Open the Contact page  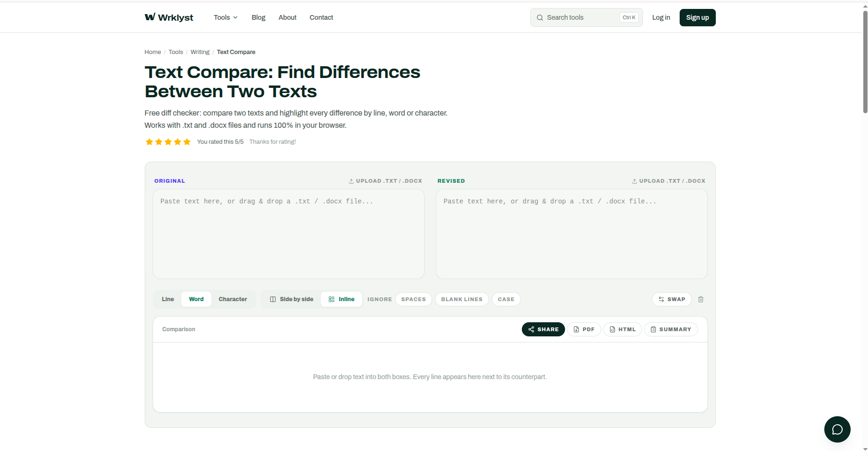(321, 17)
